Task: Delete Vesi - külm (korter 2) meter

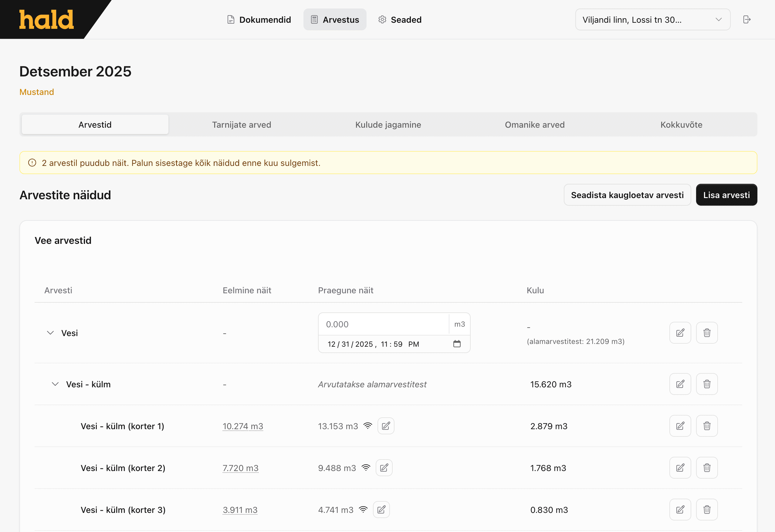Action: coord(706,468)
